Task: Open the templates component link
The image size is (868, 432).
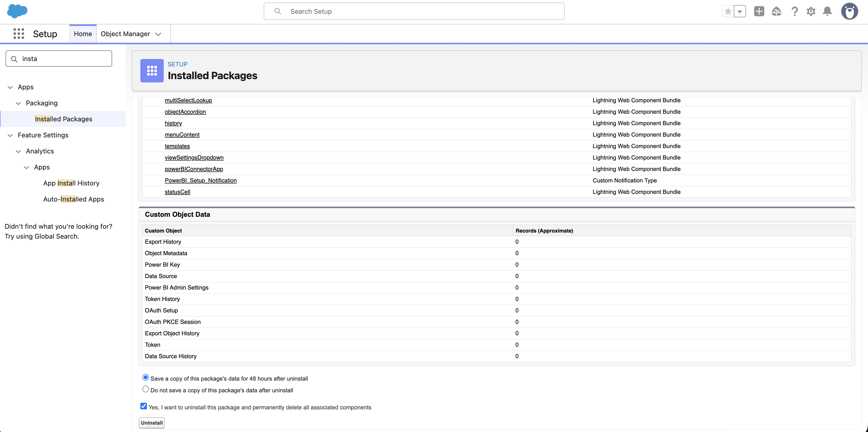Action: tap(177, 146)
